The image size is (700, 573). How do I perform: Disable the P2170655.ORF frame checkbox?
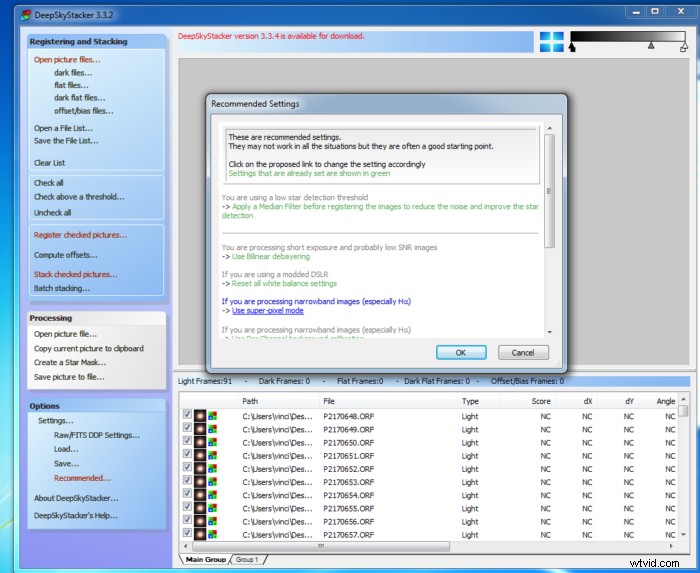pos(187,508)
